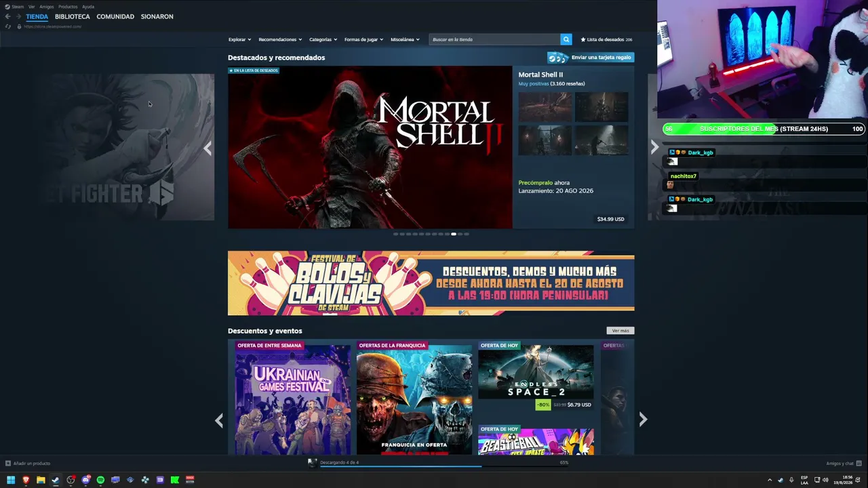Viewport: 868px width, 488px height.
Task: Open the Endless Space 2 daily deal
Action: (x=536, y=376)
